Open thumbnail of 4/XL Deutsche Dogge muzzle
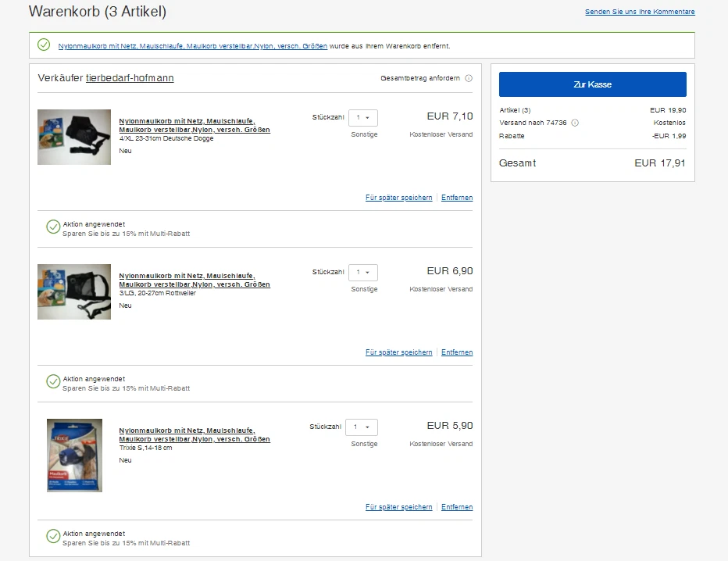 pyautogui.click(x=74, y=137)
